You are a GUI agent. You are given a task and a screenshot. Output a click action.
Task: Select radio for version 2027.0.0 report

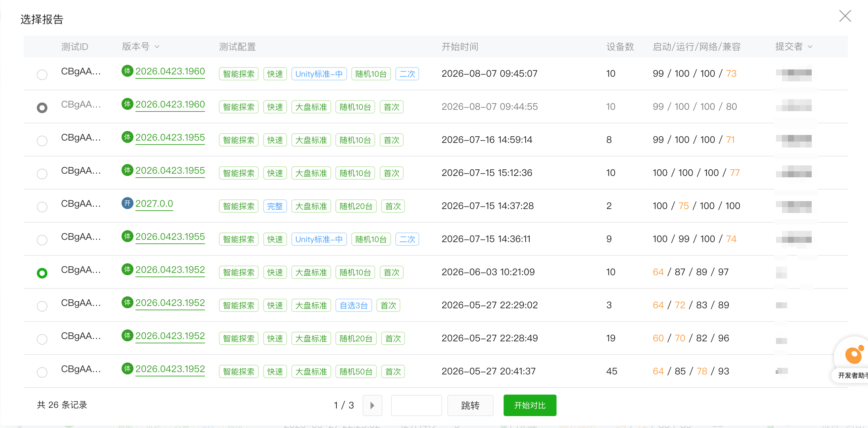tap(42, 206)
